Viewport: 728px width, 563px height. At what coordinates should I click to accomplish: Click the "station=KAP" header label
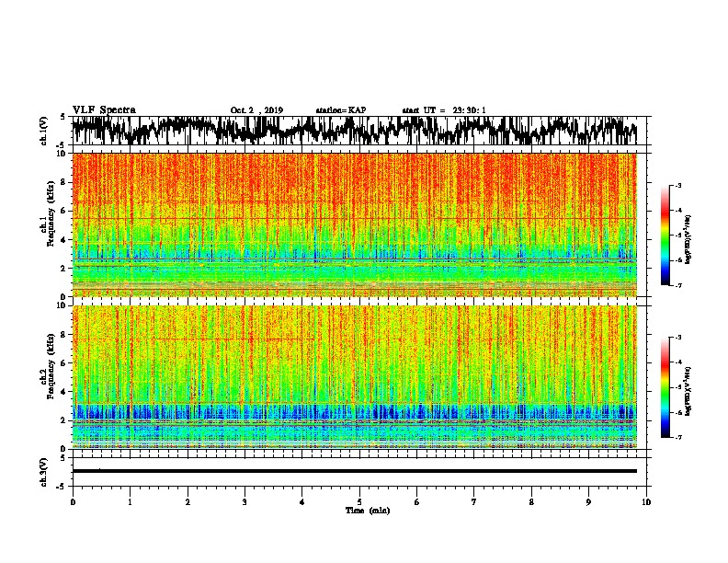[341, 110]
